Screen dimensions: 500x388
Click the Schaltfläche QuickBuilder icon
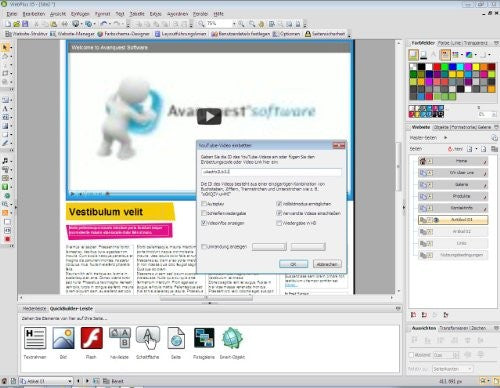click(x=148, y=338)
